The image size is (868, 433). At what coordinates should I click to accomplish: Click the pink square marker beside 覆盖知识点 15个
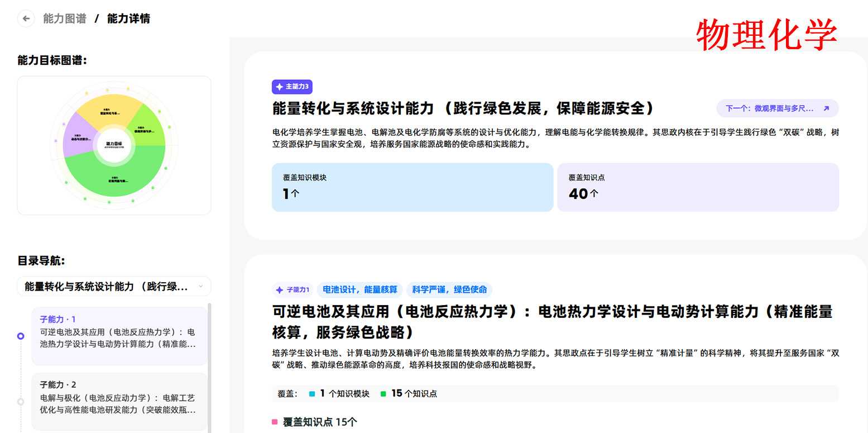[275, 422]
